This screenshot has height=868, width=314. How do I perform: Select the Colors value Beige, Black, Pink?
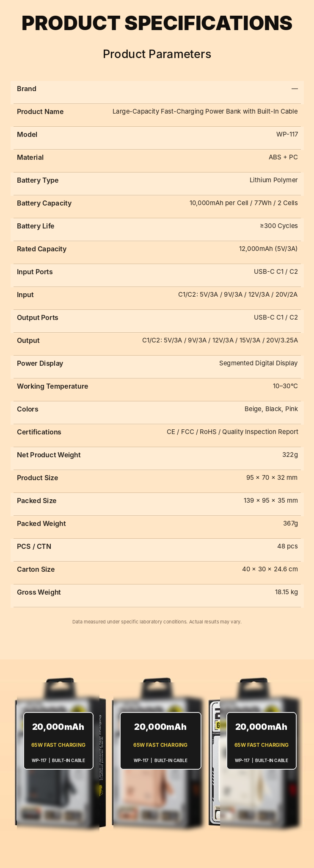point(271,409)
